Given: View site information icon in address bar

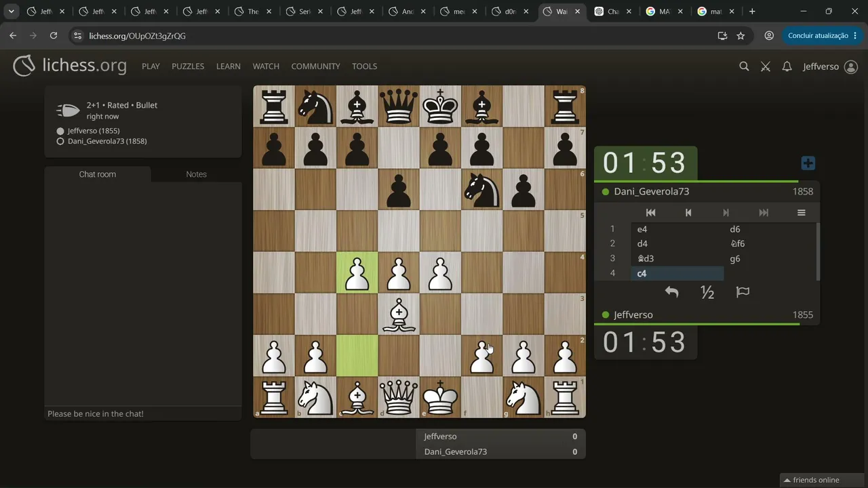Looking at the screenshot, I should coord(77,36).
